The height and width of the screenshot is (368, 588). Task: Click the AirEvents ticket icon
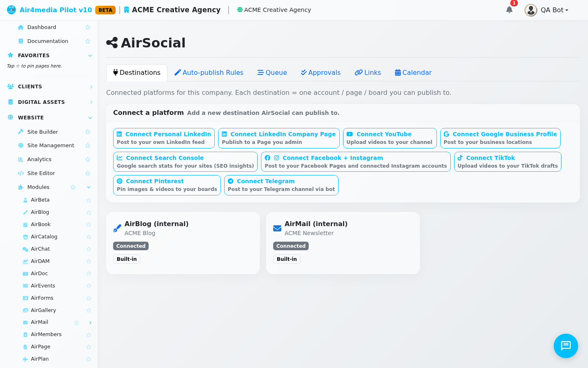point(25,286)
